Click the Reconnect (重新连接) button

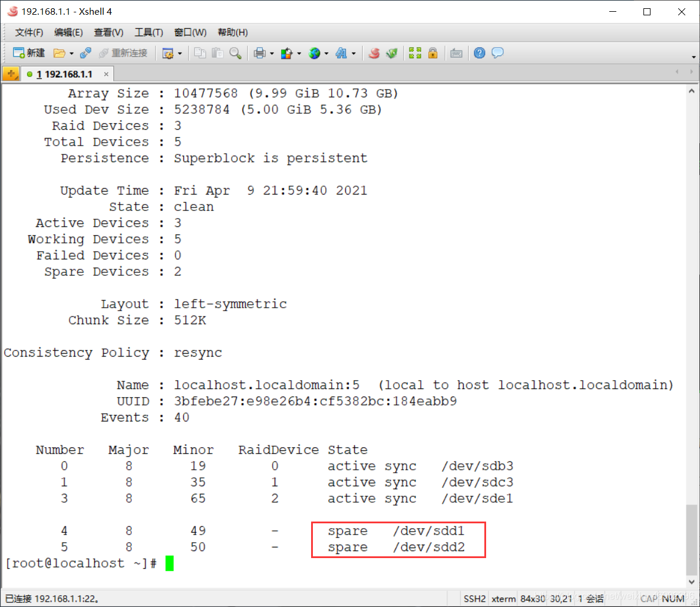[x=123, y=53]
